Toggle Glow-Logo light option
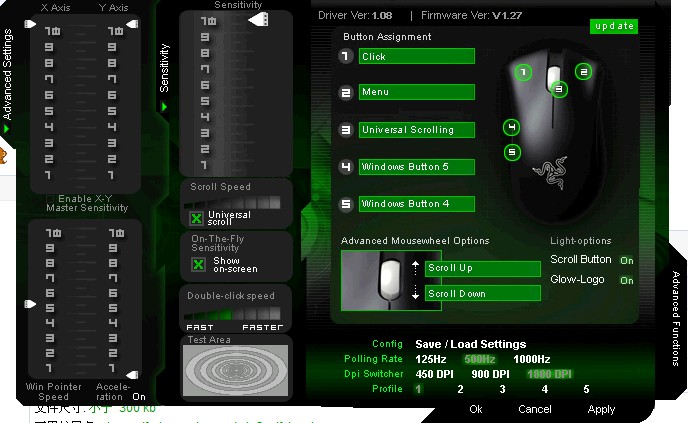Screen dimensions: 688x423 coord(626,280)
